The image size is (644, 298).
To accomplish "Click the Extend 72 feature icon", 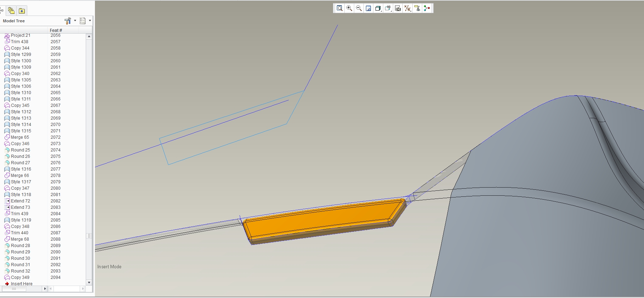I will 7,201.
